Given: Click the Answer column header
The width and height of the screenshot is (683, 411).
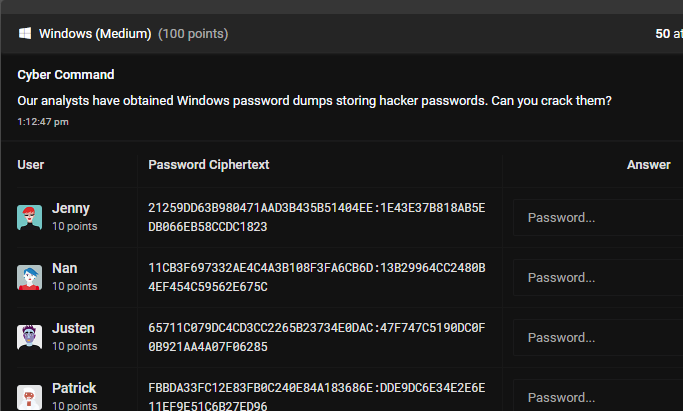Looking at the screenshot, I should click(648, 164).
